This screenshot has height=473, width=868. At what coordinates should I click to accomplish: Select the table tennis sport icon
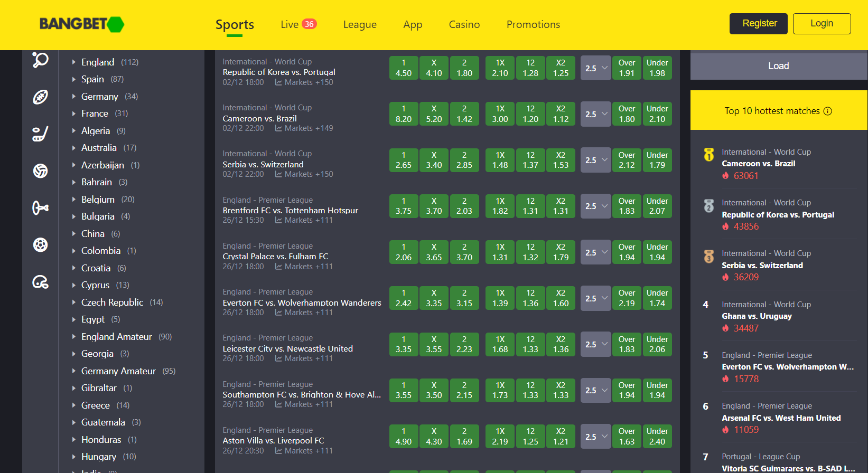[40, 60]
